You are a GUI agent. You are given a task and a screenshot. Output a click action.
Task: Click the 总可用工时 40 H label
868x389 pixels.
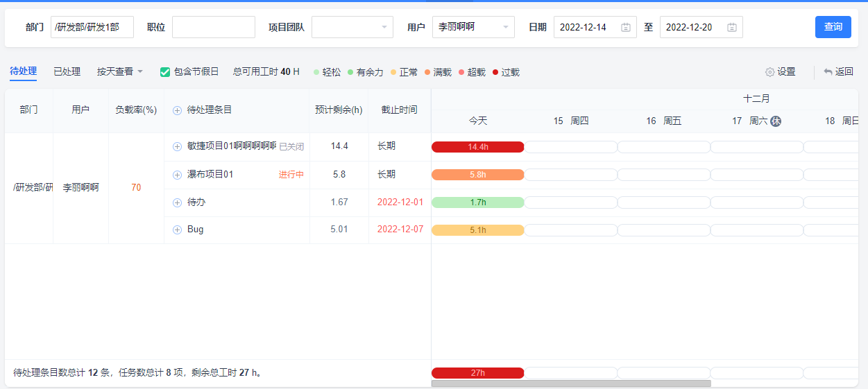coord(266,71)
